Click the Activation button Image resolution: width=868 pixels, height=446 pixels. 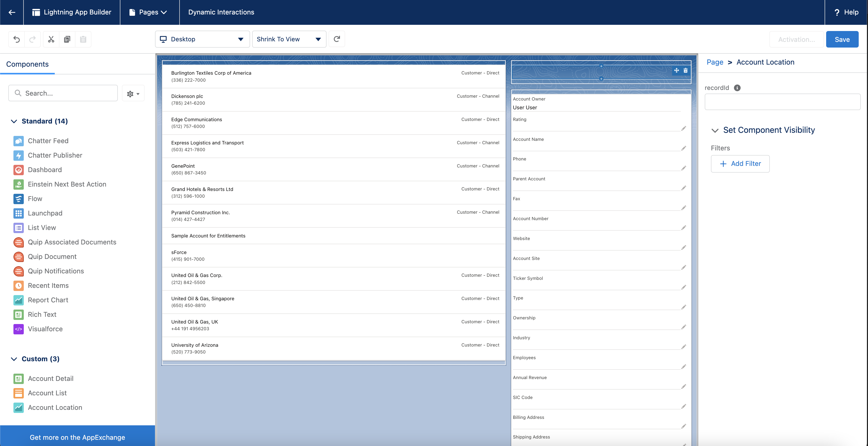click(796, 40)
